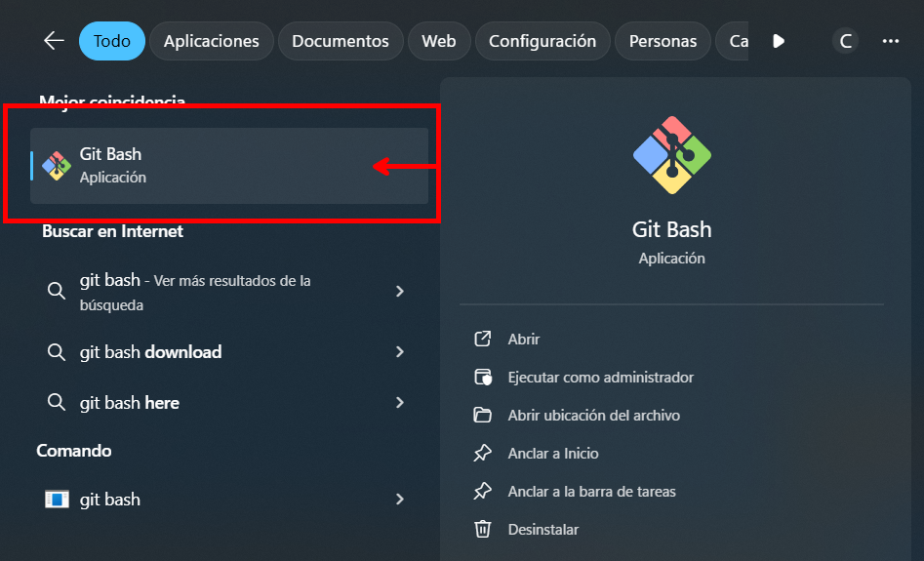Image resolution: width=924 pixels, height=561 pixels.
Task: Click the Desinstalar trash icon
Action: coord(482,530)
